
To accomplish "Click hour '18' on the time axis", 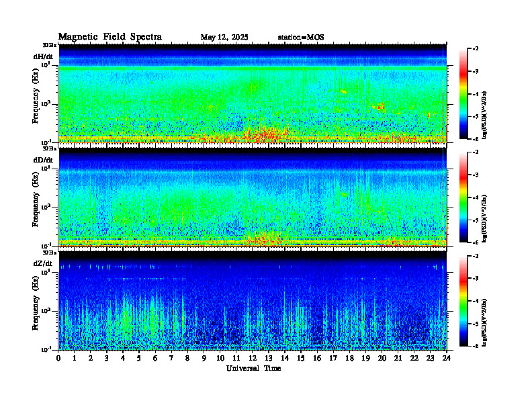I will (349, 359).
